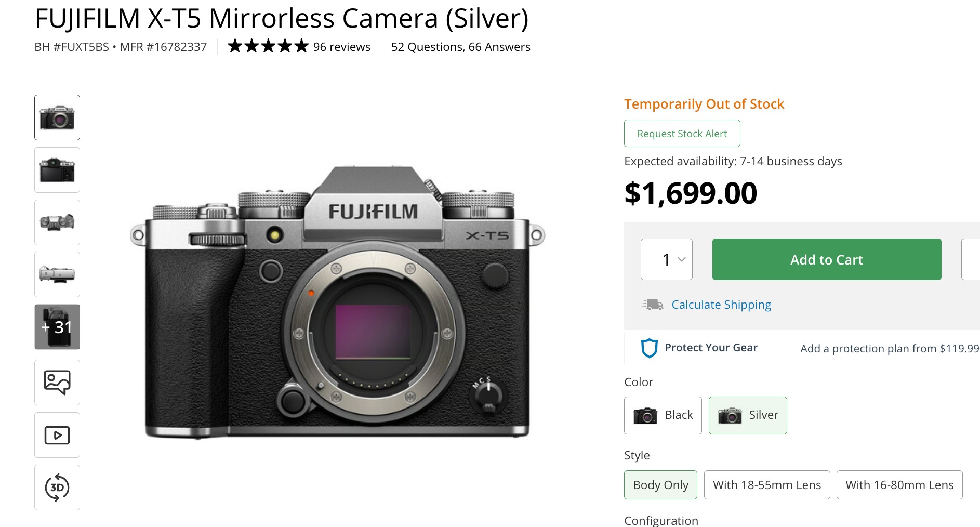
Task: Click the Request Stock Alert button
Action: pyautogui.click(x=682, y=133)
